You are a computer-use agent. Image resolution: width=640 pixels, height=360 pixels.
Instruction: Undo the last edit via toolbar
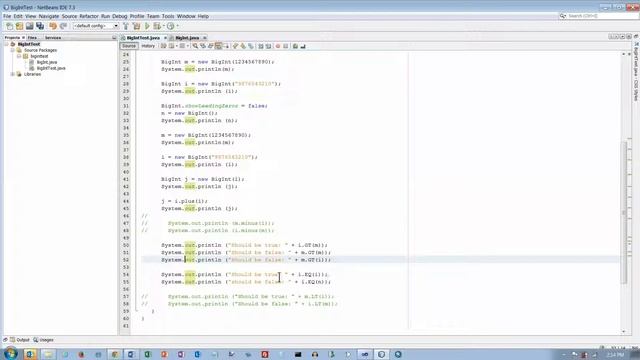tap(53, 26)
